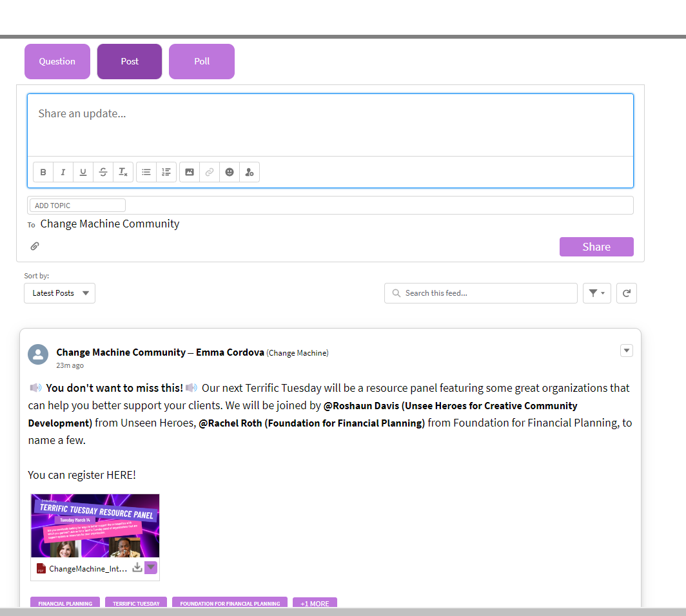Screen dimensions: 686x616
Task: Click the Search this feed field
Action: pyautogui.click(x=481, y=293)
